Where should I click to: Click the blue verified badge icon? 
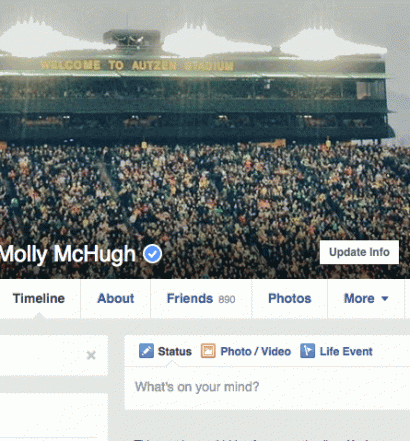[153, 254]
